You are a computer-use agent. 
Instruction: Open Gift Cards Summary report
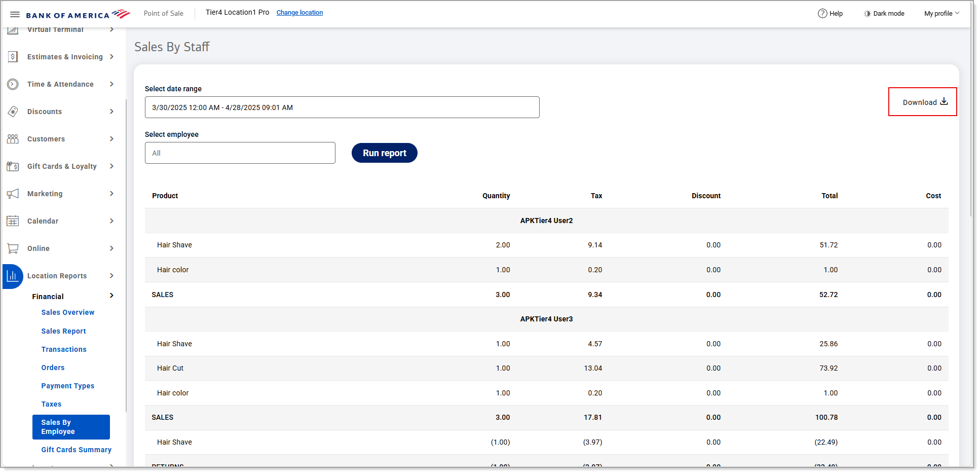point(77,450)
